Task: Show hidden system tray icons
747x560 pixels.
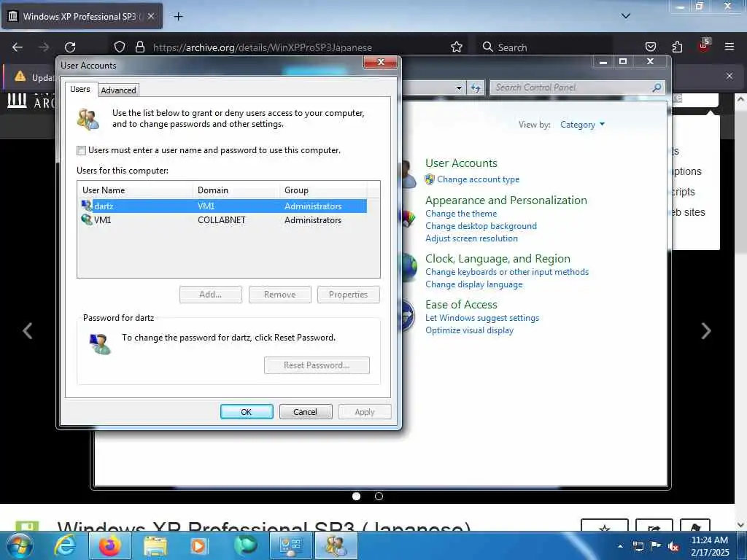Action: [620, 546]
